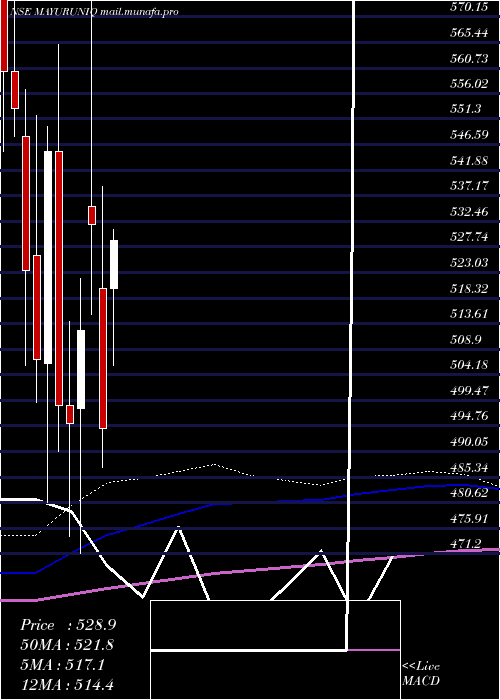Click the 494.76 price axis label
This screenshot has width=500, height=700.
point(469,417)
